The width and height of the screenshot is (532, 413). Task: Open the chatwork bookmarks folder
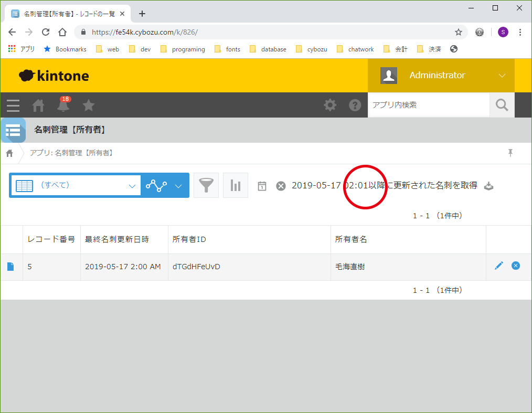coord(355,49)
